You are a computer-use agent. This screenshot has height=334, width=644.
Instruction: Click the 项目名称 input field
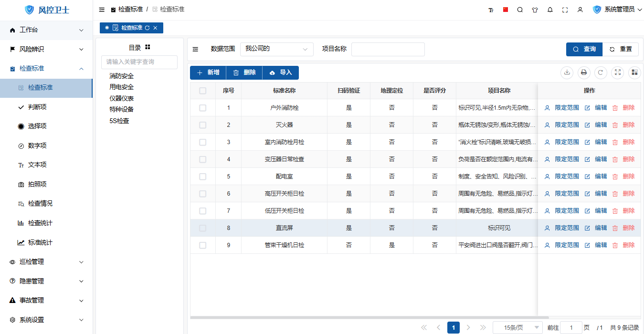(388, 49)
